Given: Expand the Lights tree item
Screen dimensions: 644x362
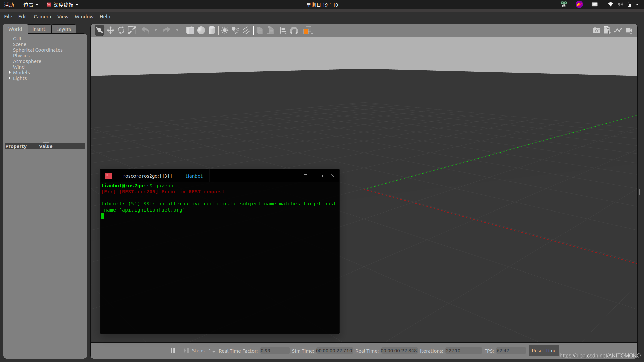Looking at the screenshot, I should coord(10,78).
